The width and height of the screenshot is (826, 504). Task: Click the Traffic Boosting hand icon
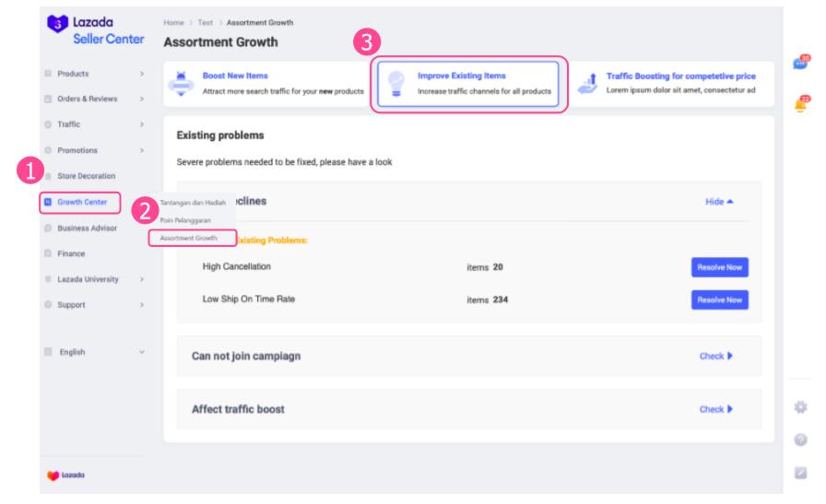[x=588, y=83]
